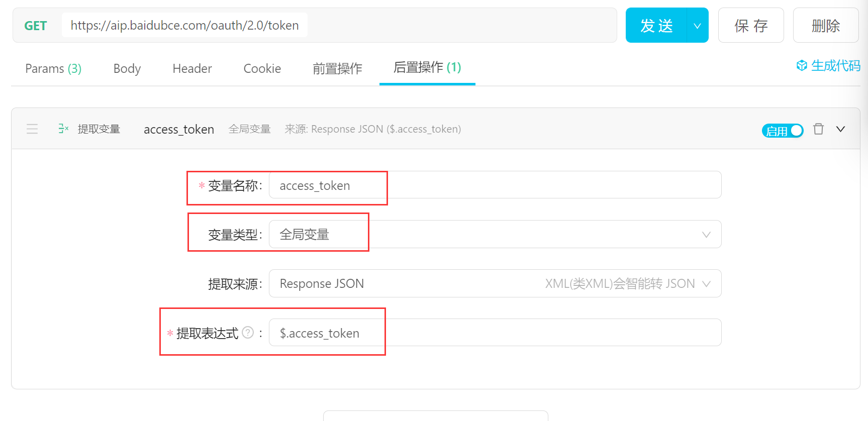Switch to the Body tab
Viewport: 868px width, 421px height.
point(127,68)
